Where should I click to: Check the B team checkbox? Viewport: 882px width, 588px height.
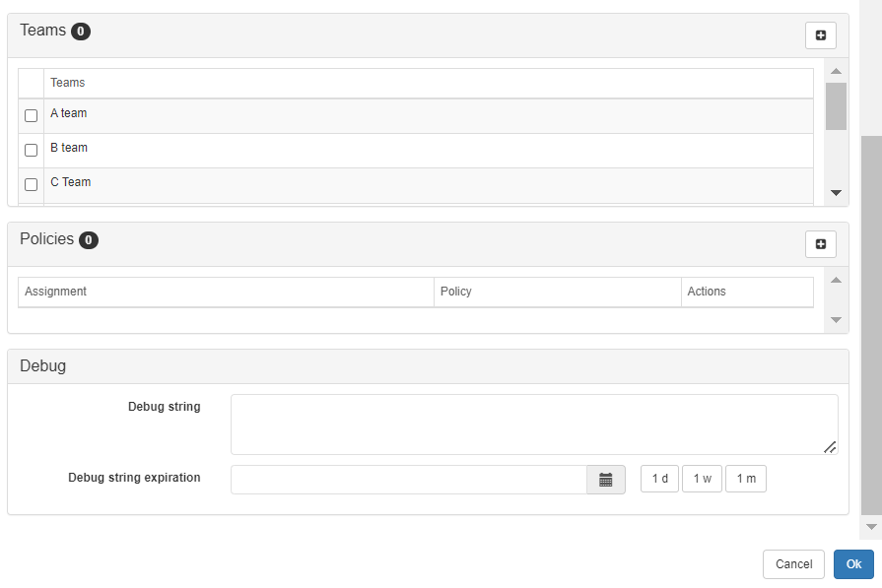pyautogui.click(x=31, y=150)
